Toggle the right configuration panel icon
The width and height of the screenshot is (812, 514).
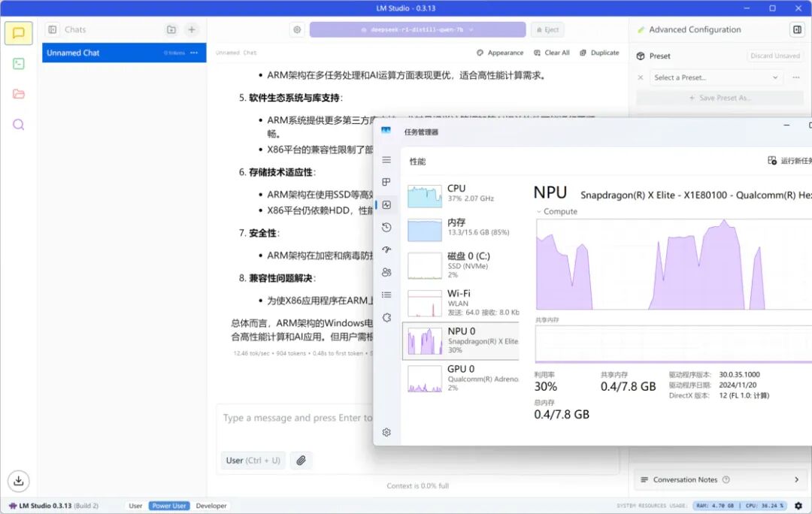[x=797, y=30]
